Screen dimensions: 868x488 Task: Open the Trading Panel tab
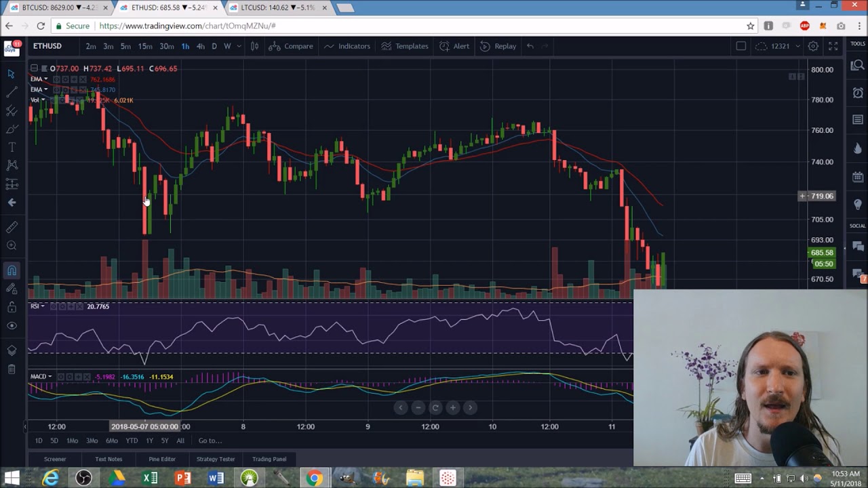tap(269, 459)
